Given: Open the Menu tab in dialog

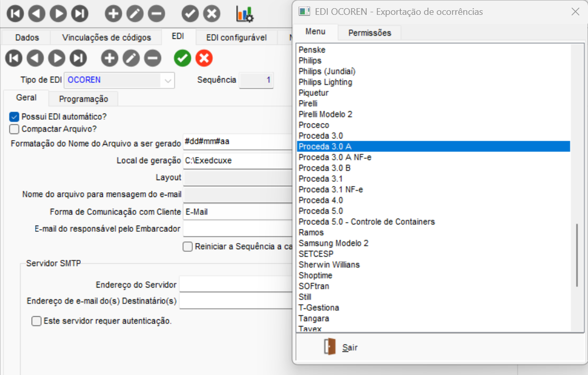Looking at the screenshot, I should (x=315, y=32).
